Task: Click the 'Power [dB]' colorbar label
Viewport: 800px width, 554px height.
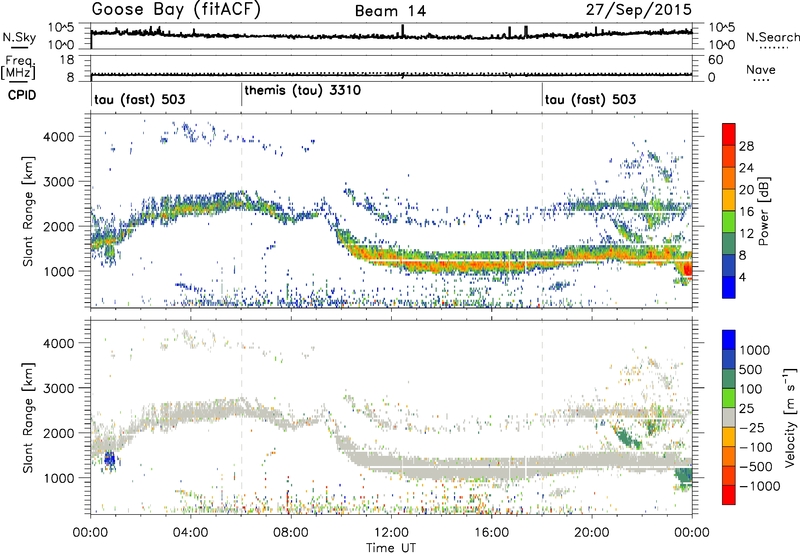Action: [x=763, y=211]
